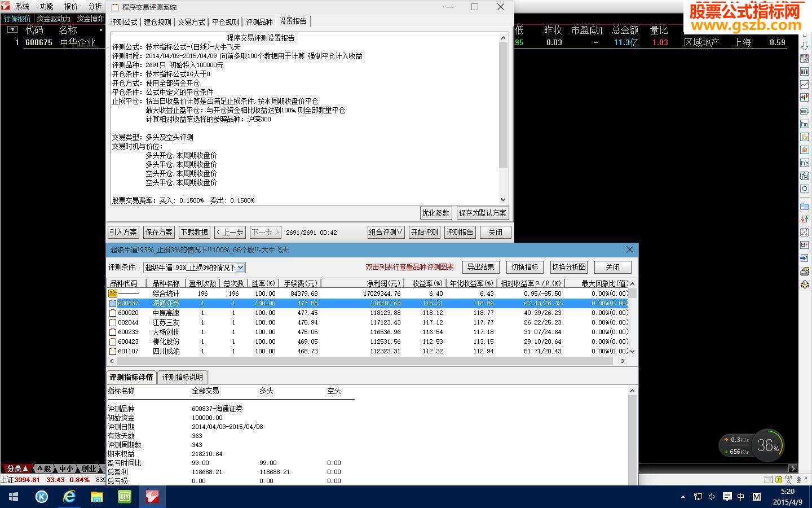This screenshot has width=812, height=508.
Task: Click the 切换指标 button
Action: (524, 267)
